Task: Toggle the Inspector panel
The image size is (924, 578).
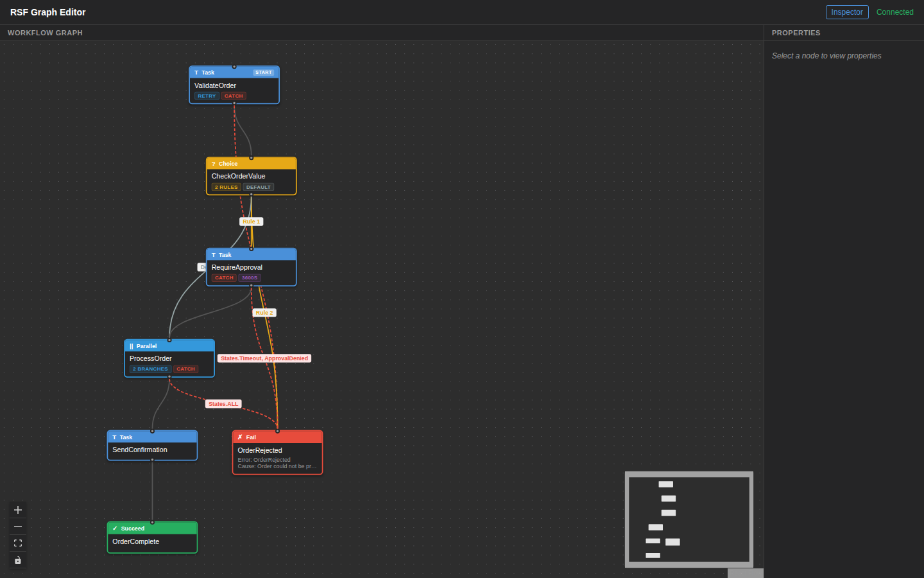Action: coord(847,12)
